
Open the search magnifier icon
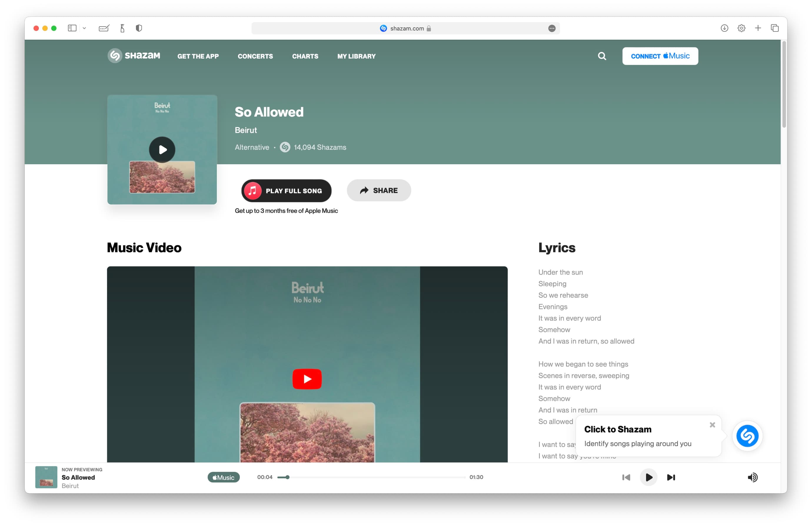pos(602,56)
